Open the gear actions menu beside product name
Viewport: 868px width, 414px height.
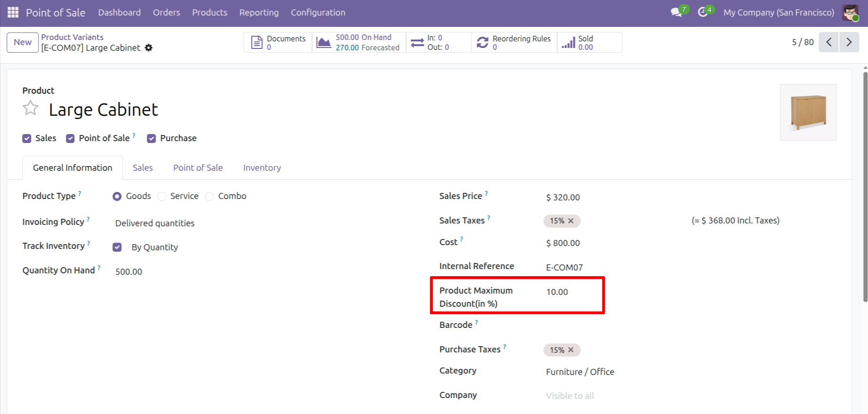(149, 48)
